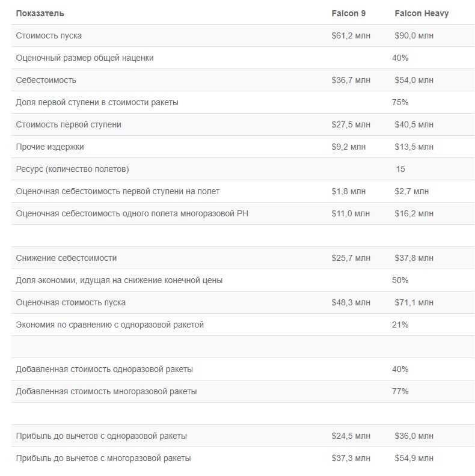Click the 77% added value cell
Image resolution: width=475 pixels, height=476 pixels.
click(x=400, y=391)
